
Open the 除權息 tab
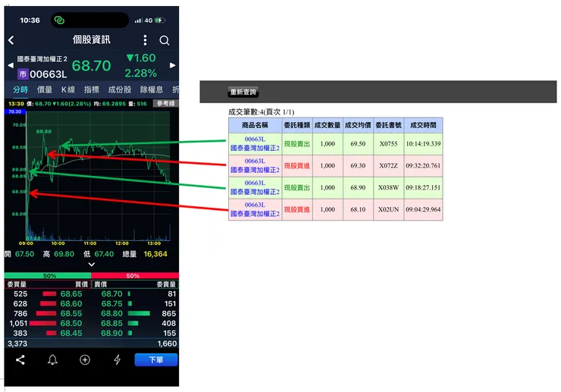[x=152, y=89]
